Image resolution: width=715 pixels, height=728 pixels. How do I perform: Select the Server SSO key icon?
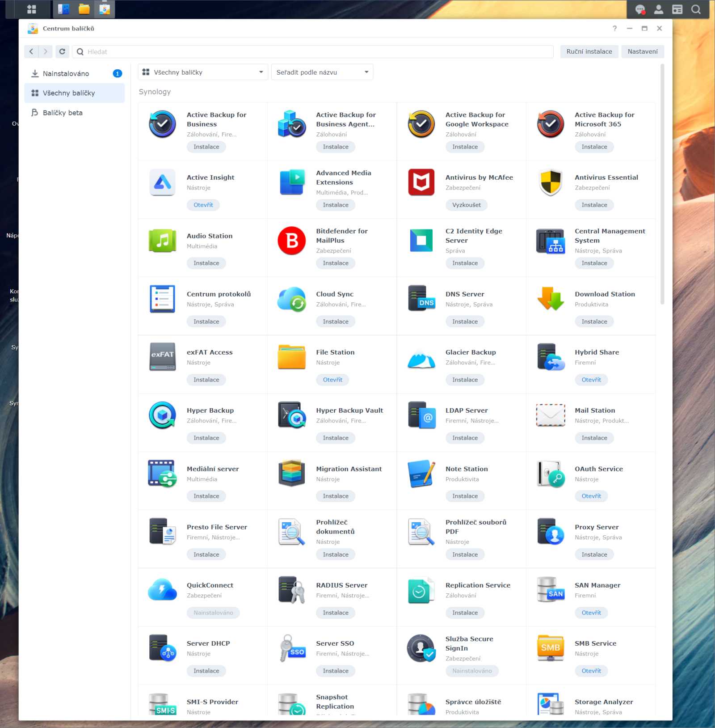click(x=292, y=648)
